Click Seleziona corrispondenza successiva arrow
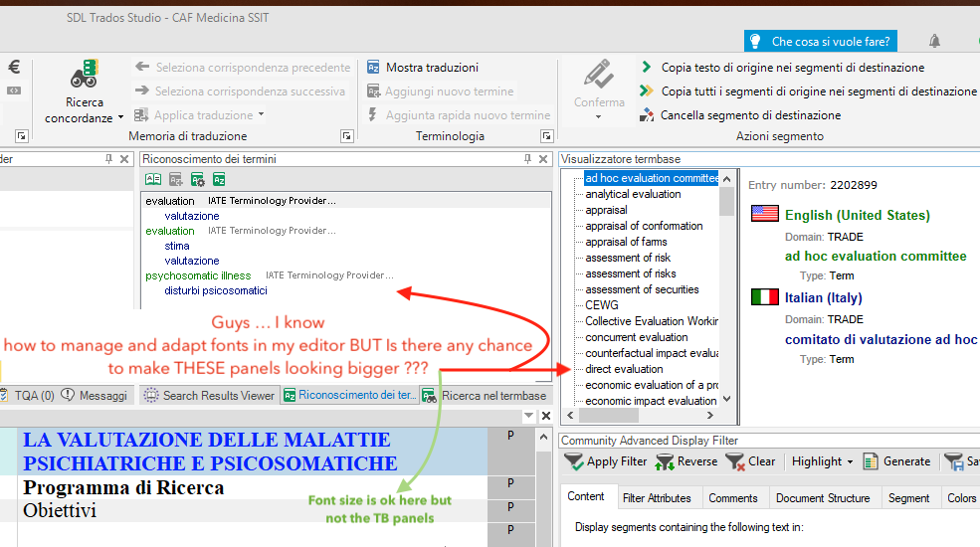 (142, 91)
